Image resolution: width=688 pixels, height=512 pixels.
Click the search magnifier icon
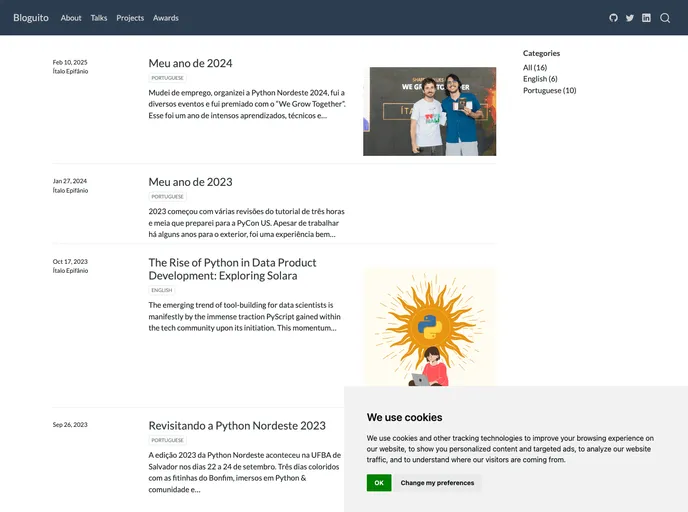pyautogui.click(x=665, y=18)
